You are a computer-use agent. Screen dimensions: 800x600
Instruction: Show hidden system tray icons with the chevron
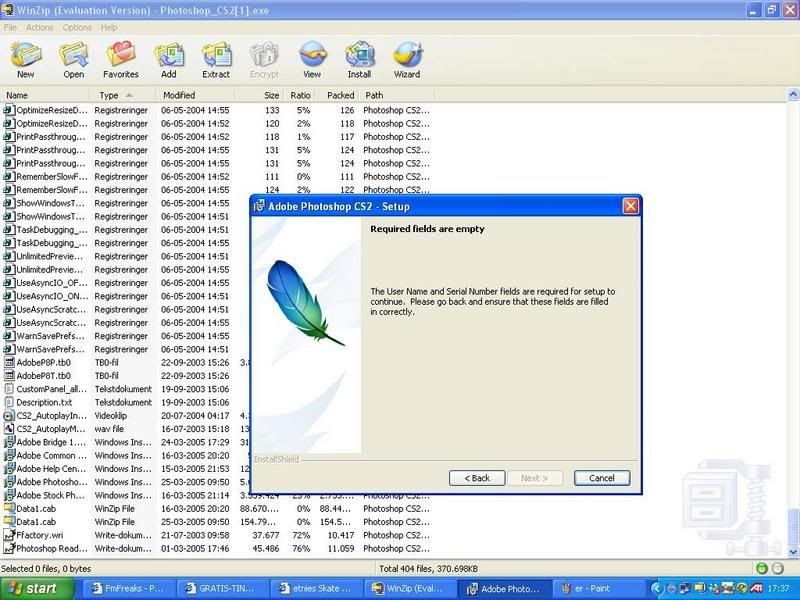click(657, 589)
